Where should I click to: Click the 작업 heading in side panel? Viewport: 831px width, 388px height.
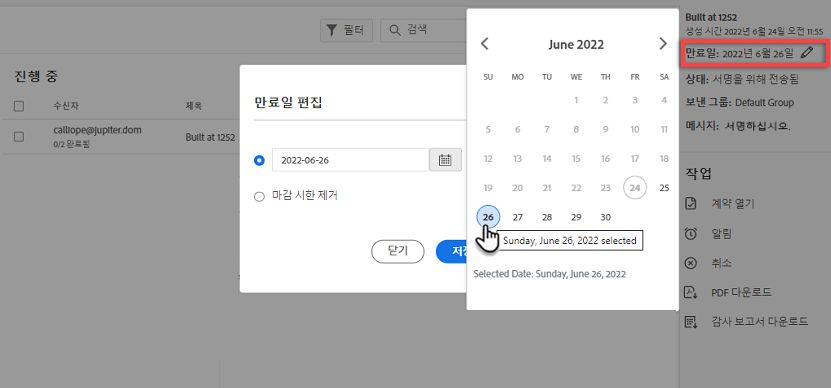(699, 173)
